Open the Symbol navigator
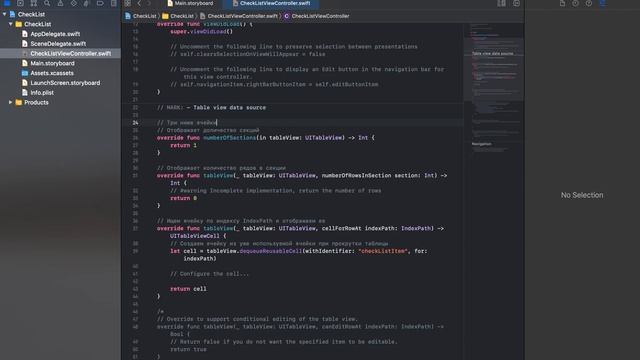The width and height of the screenshot is (640, 360). (33, 3)
